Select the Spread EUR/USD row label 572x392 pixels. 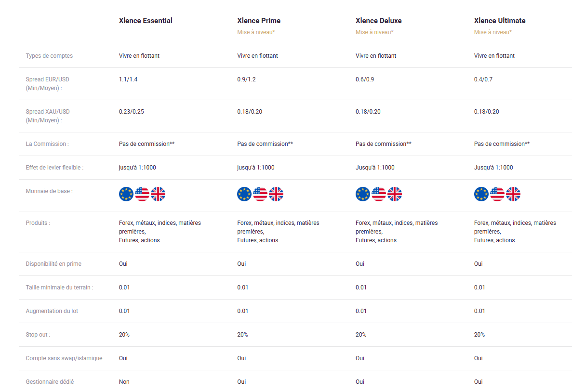pyautogui.click(x=47, y=83)
